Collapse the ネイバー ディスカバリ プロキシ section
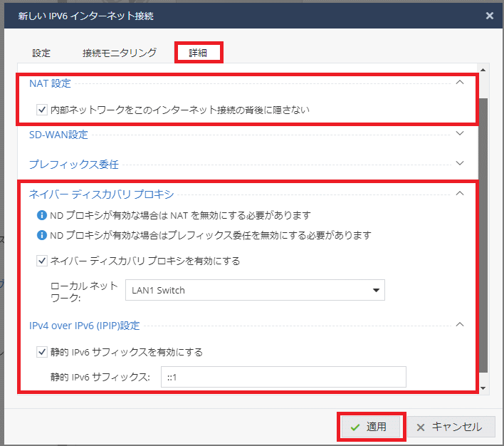504x446 pixels. [x=459, y=193]
